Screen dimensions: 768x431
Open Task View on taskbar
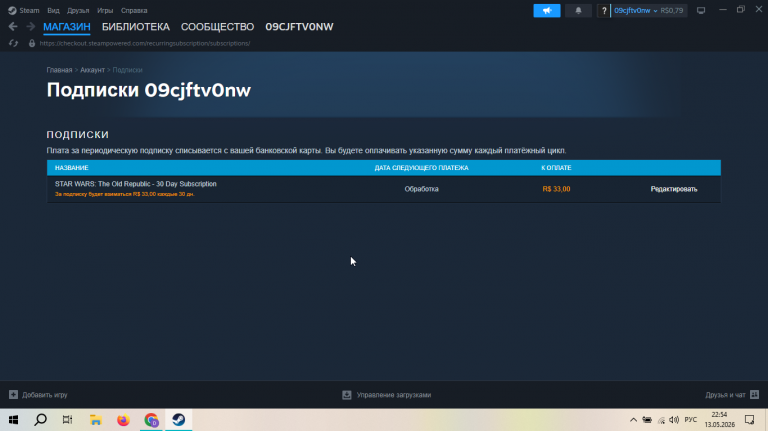[x=68, y=420]
